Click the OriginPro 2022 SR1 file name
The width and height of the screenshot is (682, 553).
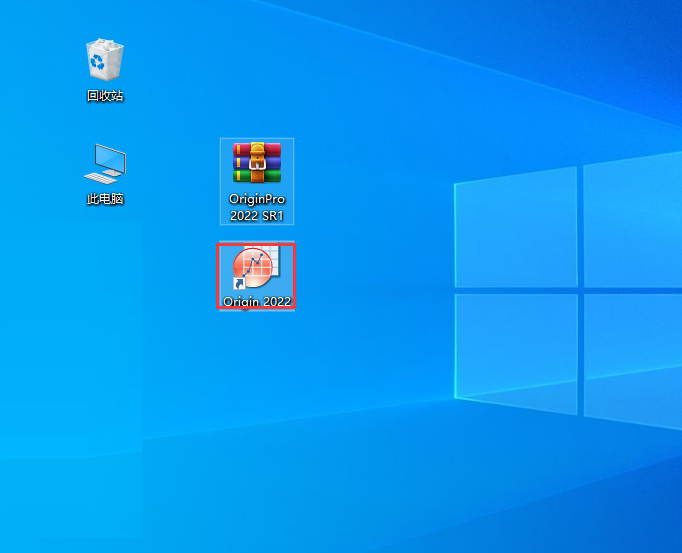tap(257, 206)
